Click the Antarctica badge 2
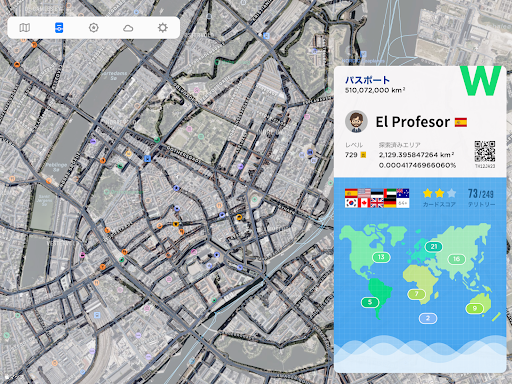The height and width of the screenshot is (384, 512). point(428,318)
